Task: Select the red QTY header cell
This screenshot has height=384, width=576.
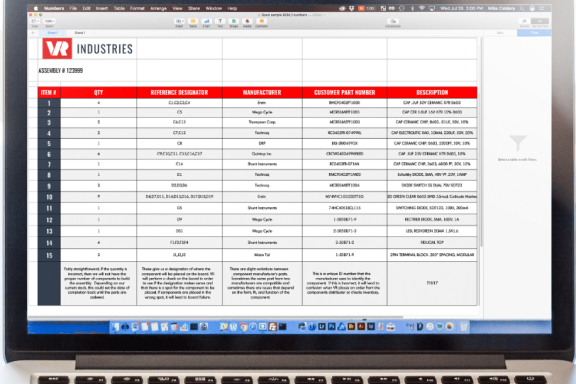Action: tap(98, 93)
